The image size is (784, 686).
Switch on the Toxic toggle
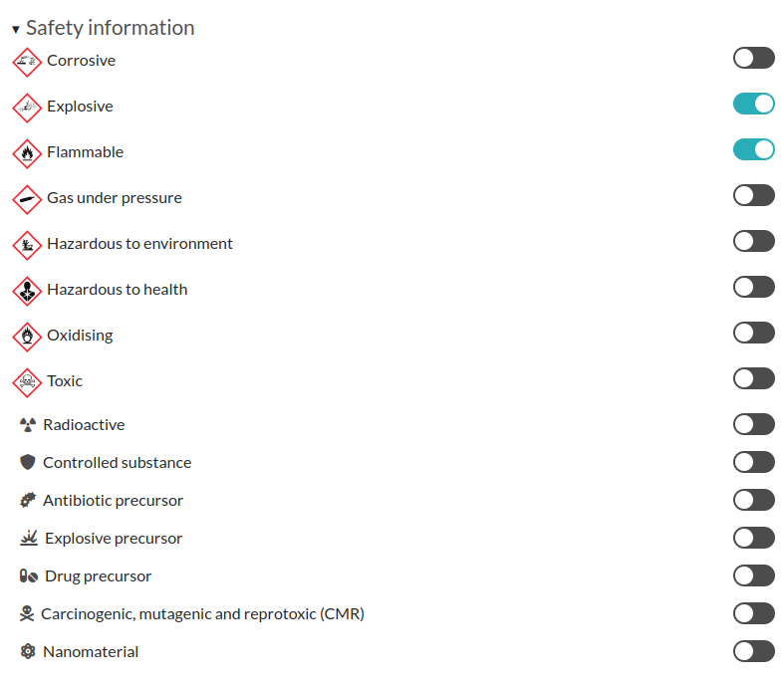coord(753,378)
